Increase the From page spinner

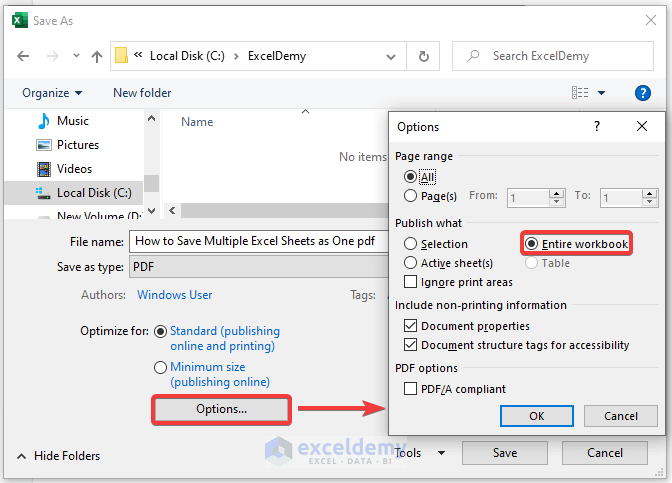(556, 194)
